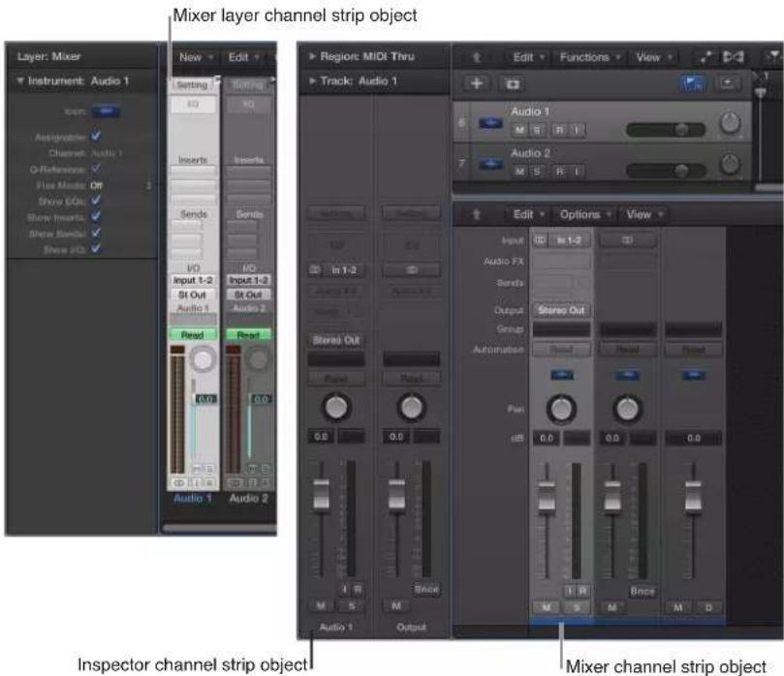
Task: Open the Stereo Out output slot in the Mixer
Action: pyautogui.click(x=561, y=310)
